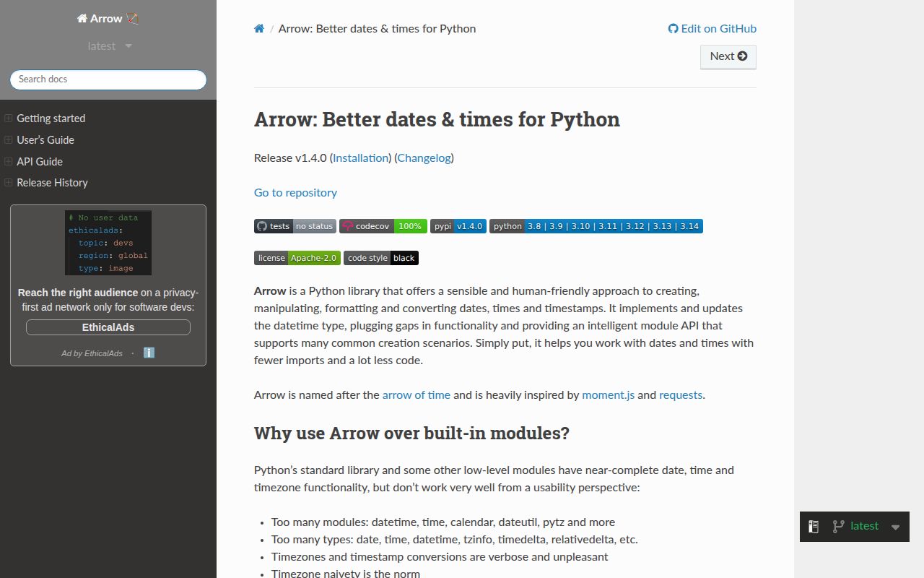Focus the Search docs input field

[108, 79]
